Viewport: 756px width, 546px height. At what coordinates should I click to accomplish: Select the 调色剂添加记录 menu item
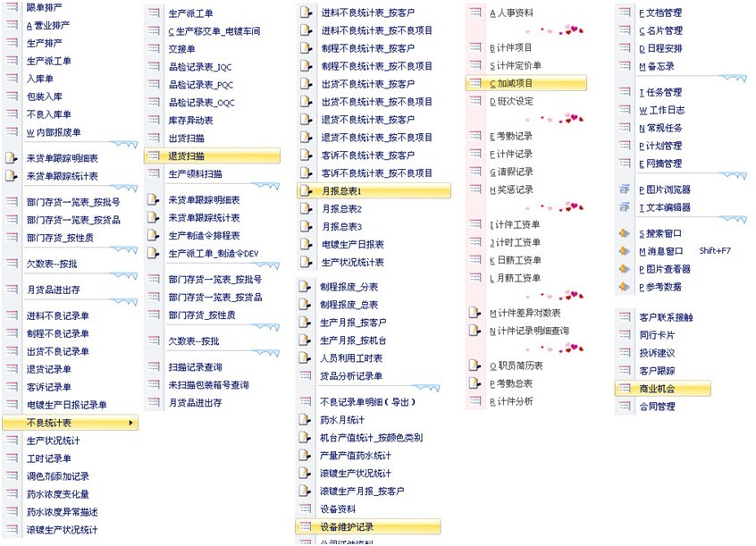(x=57, y=476)
